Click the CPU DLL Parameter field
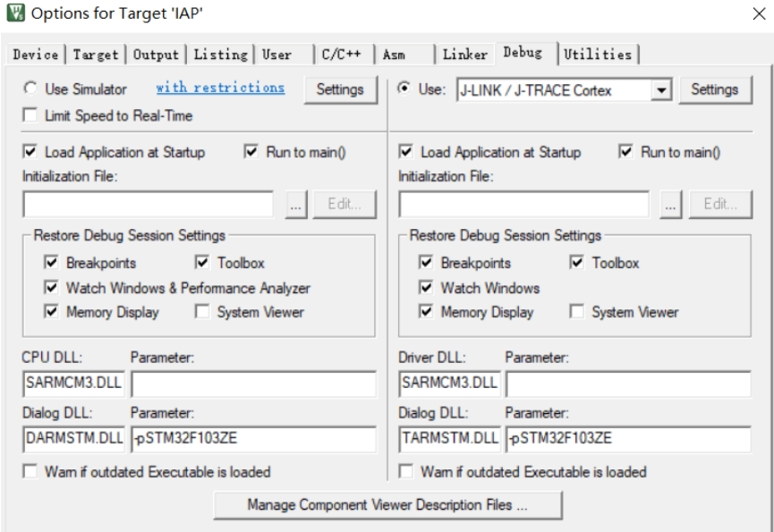The width and height of the screenshot is (774, 532). (253, 384)
